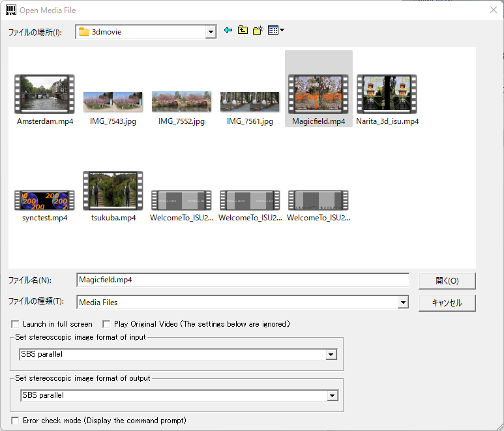Go back using the blue arrow icon
Image resolution: width=504 pixels, height=431 pixels.
pos(228,30)
